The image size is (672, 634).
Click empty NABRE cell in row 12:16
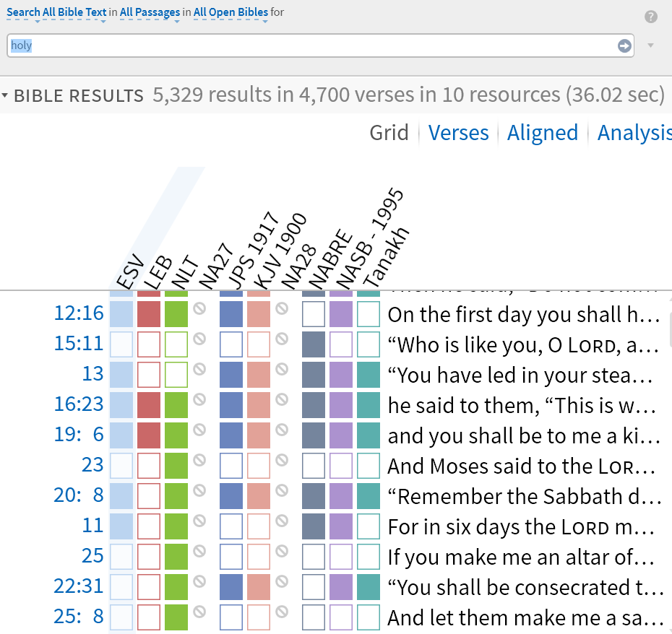click(314, 313)
